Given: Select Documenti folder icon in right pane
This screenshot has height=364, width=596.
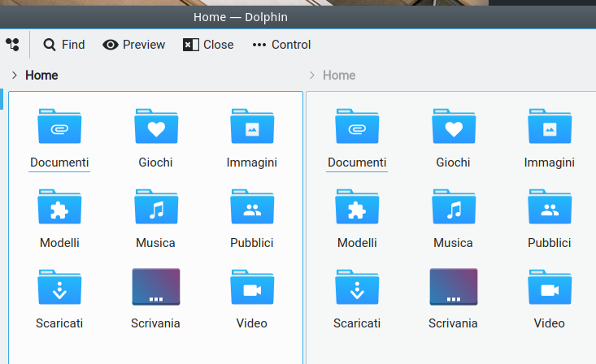Looking at the screenshot, I should click(357, 127).
